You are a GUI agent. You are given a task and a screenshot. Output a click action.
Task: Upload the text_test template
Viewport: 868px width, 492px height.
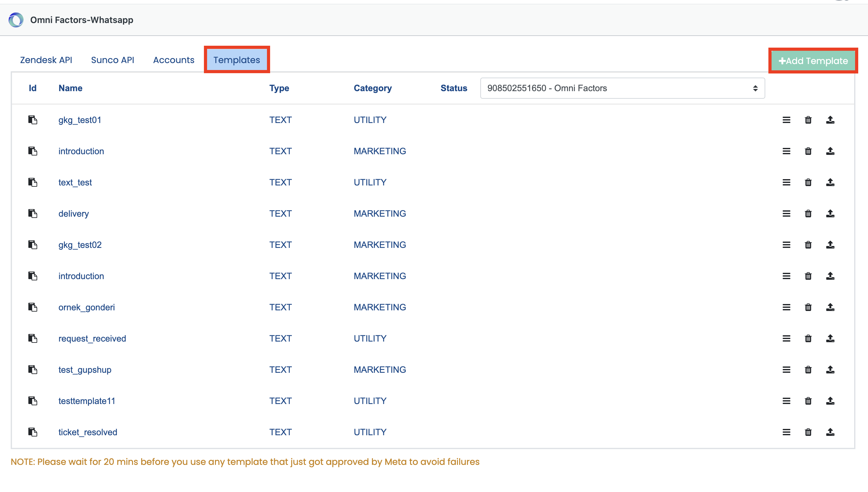[830, 183]
